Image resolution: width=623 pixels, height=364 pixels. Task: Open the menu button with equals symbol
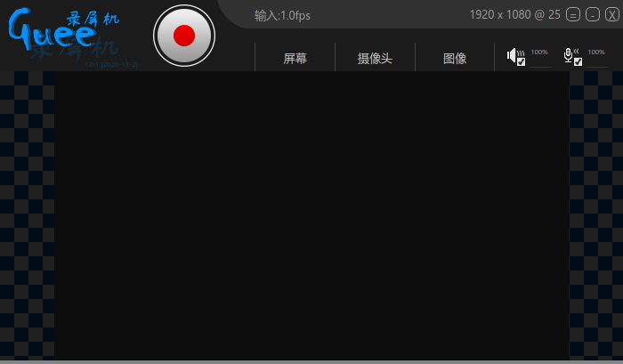click(573, 15)
